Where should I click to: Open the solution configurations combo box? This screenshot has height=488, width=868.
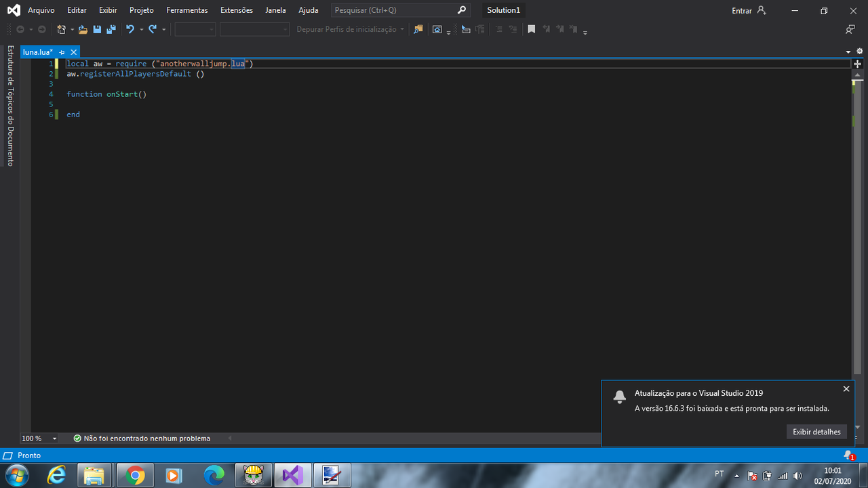coord(195,29)
